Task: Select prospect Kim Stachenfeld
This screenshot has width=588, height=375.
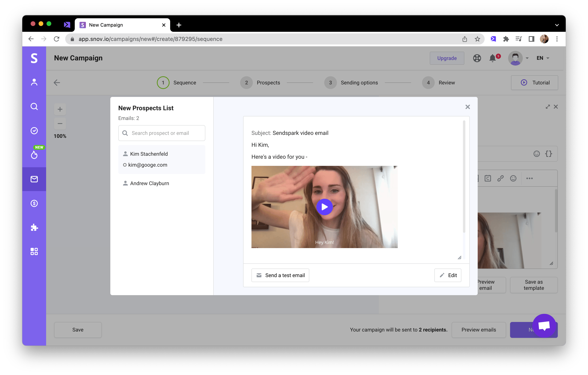Action: [x=149, y=154]
